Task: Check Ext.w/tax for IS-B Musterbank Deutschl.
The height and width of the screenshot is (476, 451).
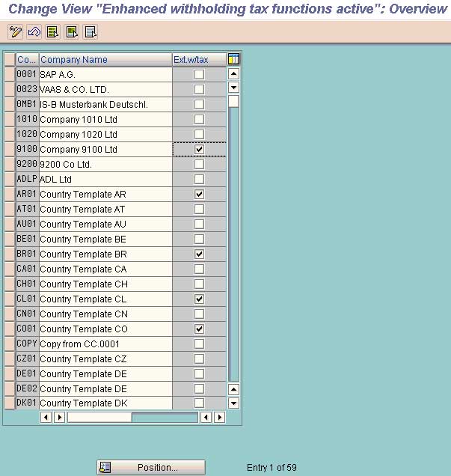Action: pyautogui.click(x=199, y=104)
